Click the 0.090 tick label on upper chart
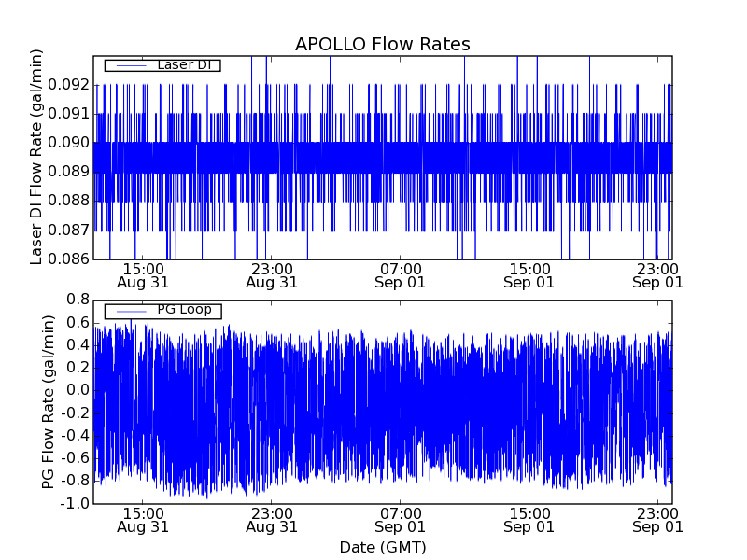747x560 pixels. (x=68, y=143)
